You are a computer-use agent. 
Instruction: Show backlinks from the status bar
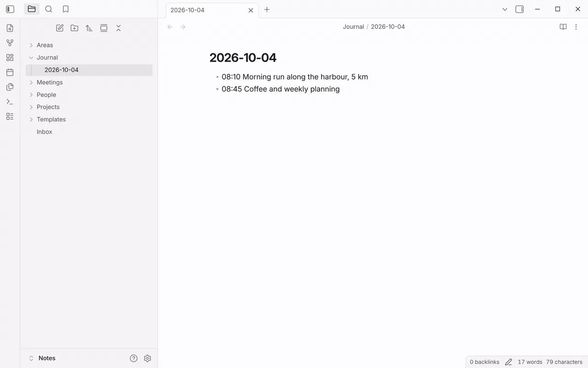coord(485,362)
